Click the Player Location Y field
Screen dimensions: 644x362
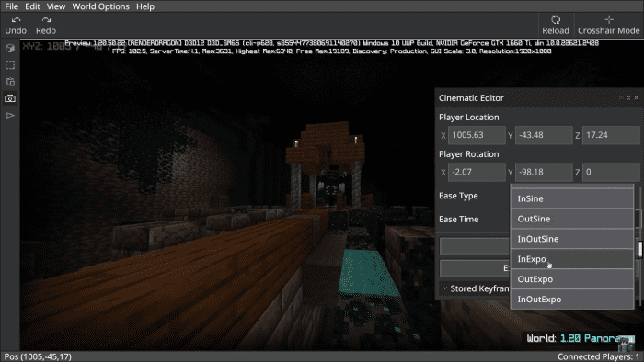click(544, 135)
